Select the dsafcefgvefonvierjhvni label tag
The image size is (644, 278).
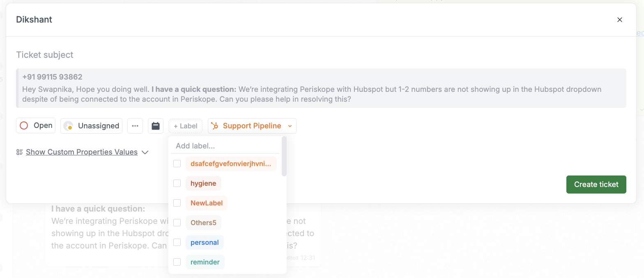click(x=231, y=164)
